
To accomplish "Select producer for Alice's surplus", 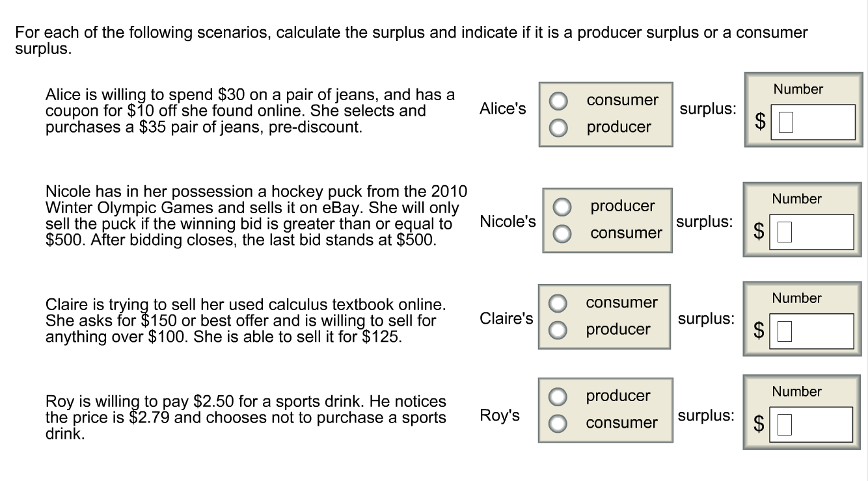I will pyautogui.click(x=558, y=127).
